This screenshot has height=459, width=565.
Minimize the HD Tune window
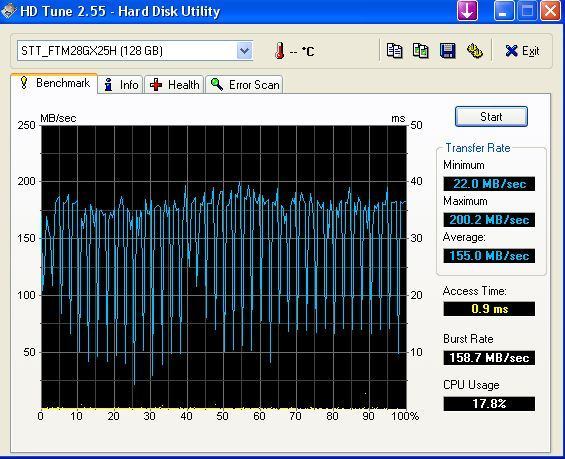tap(503, 10)
